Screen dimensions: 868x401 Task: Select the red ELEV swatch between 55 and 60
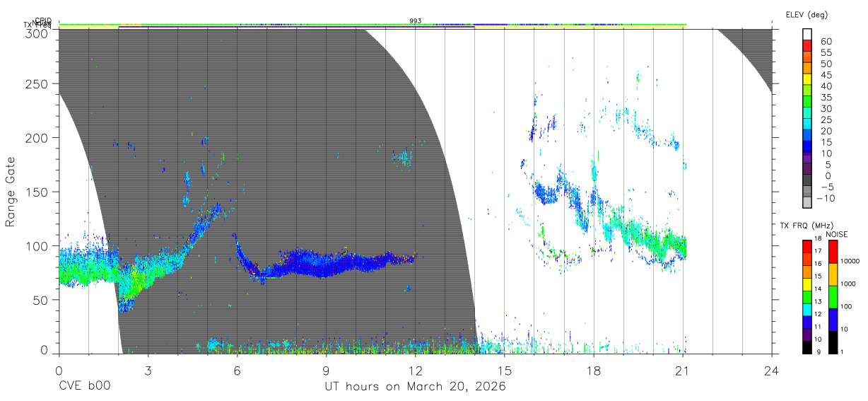tap(808, 47)
